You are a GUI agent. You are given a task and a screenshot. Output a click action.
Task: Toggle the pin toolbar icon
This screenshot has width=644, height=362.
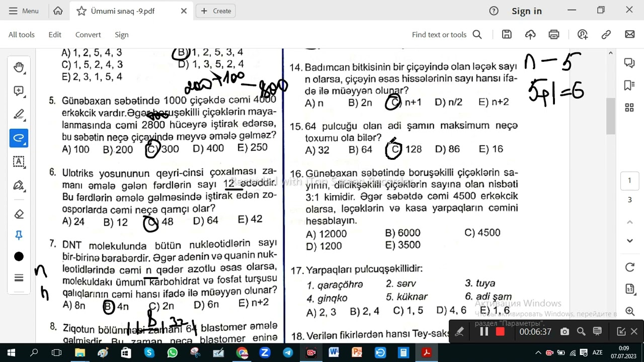pos(19,235)
